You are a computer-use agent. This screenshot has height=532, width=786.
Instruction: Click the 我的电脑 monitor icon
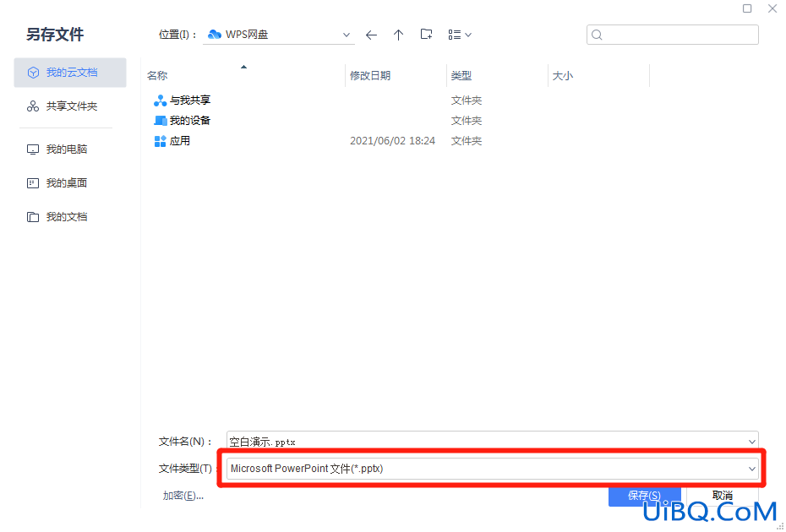33,149
